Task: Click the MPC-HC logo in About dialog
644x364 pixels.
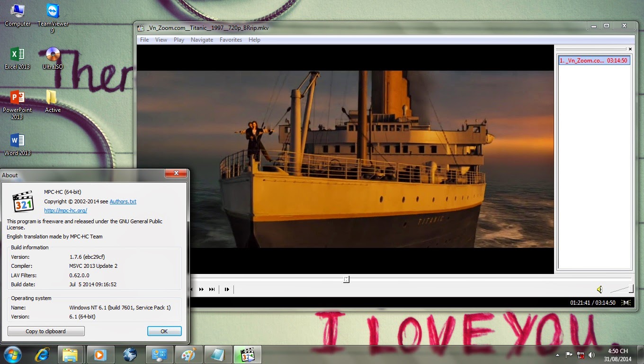Action: click(23, 202)
